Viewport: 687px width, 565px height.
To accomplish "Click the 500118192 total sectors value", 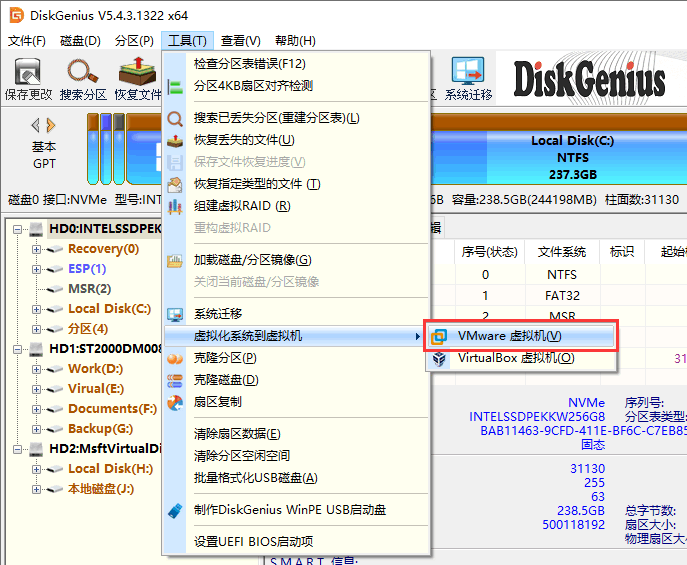I will (x=573, y=525).
